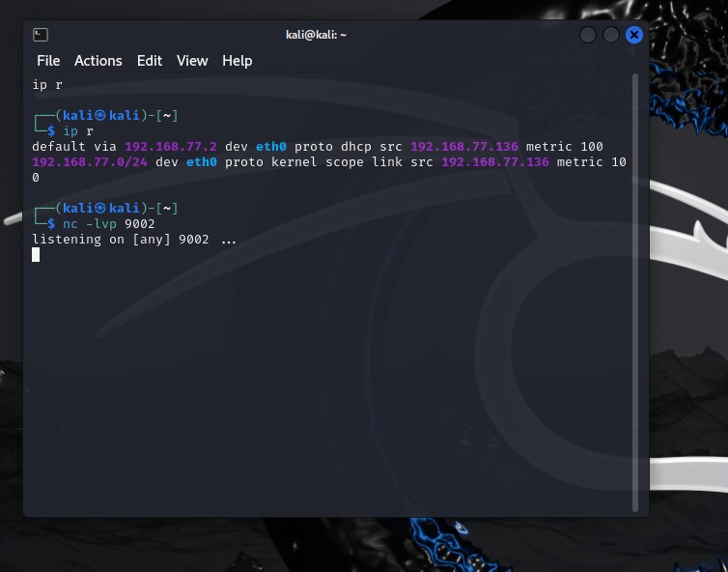Open the View menu
This screenshot has width=728, height=572.
pyautogui.click(x=192, y=61)
